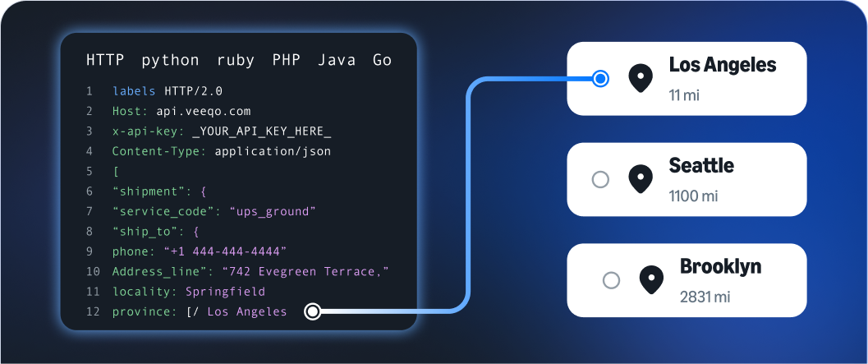Click the Los Angeles province value in code
Image resolution: width=868 pixels, height=364 pixels.
tap(247, 312)
